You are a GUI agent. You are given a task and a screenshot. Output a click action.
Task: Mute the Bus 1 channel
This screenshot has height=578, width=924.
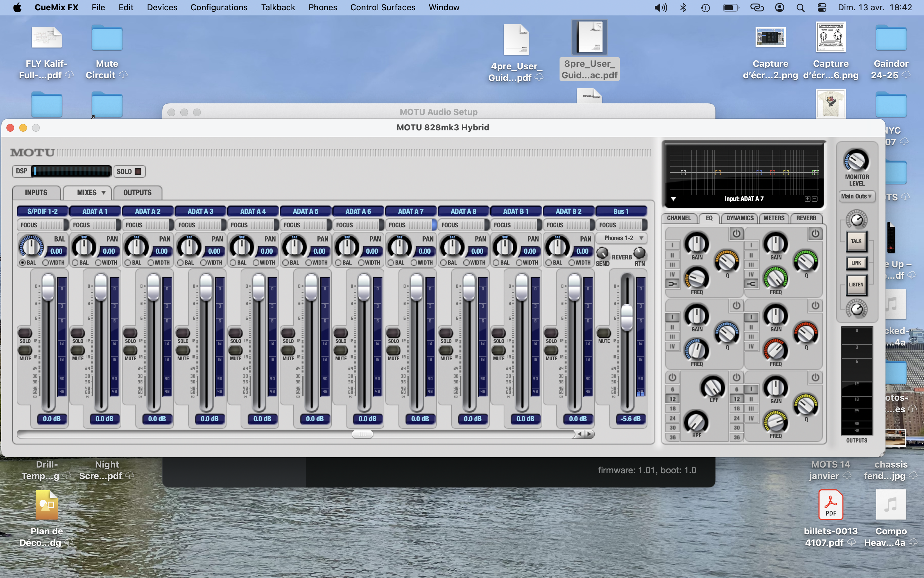[604, 333]
